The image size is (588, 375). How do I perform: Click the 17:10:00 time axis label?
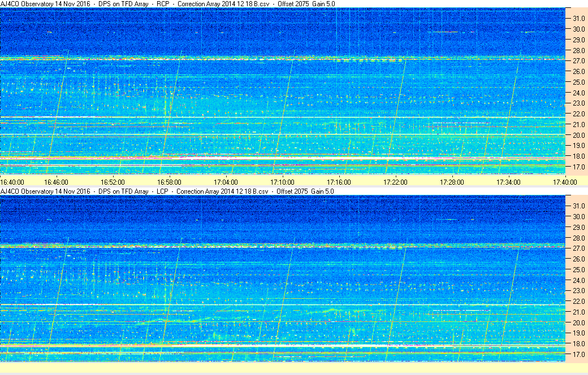pos(282,182)
